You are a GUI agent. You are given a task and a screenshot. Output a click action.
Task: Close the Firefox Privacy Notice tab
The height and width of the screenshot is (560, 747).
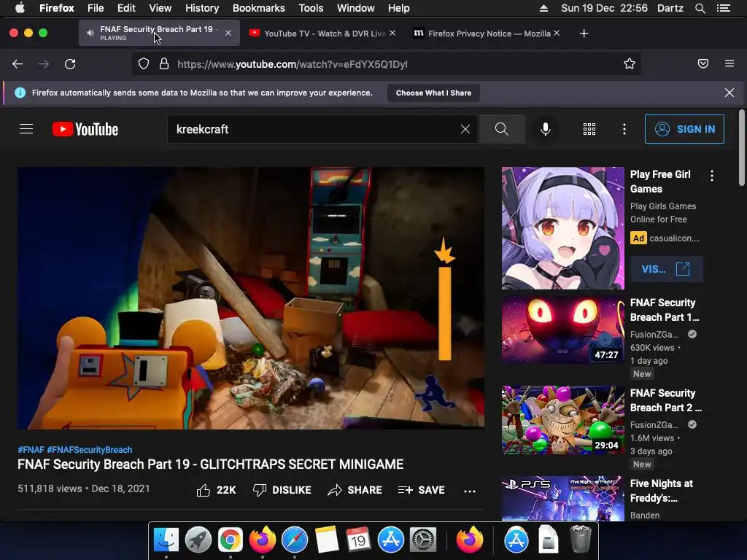coord(557,33)
